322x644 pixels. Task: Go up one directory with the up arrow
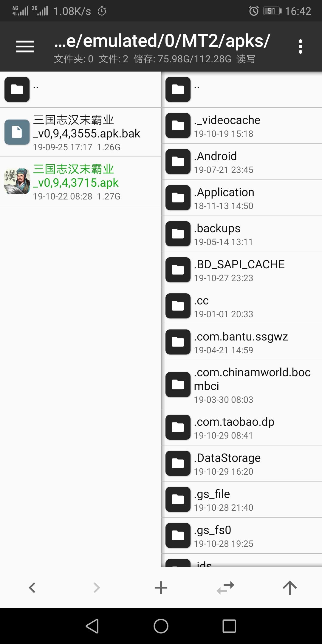tap(290, 587)
